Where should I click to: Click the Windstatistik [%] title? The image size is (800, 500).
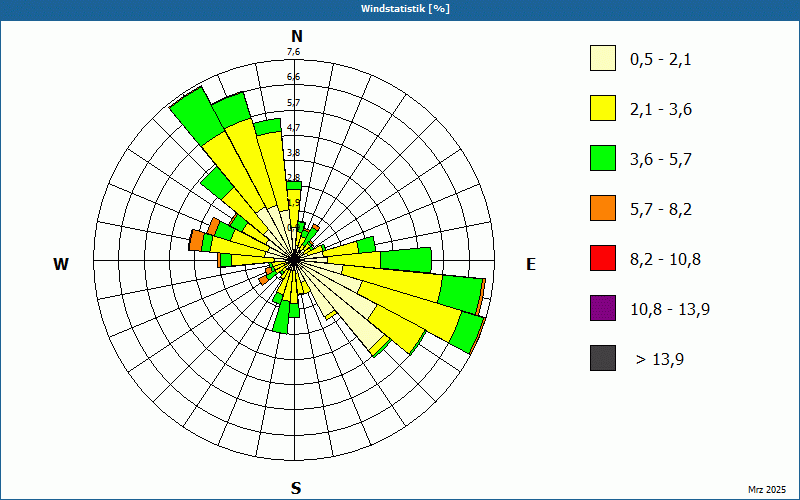[x=405, y=9]
